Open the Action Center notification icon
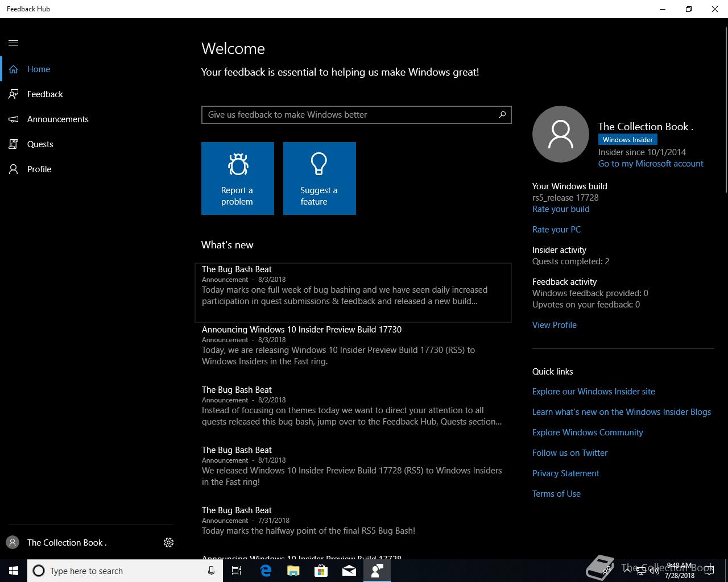The image size is (728, 582). tap(709, 571)
